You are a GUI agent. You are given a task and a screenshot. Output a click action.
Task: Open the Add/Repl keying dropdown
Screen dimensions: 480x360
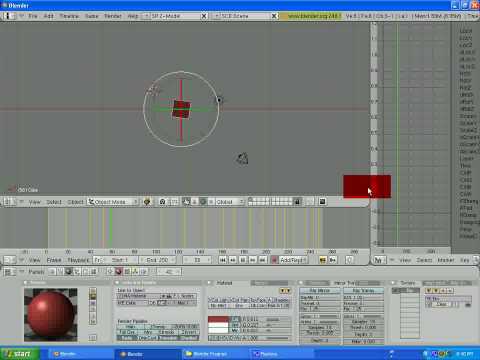[293, 260]
